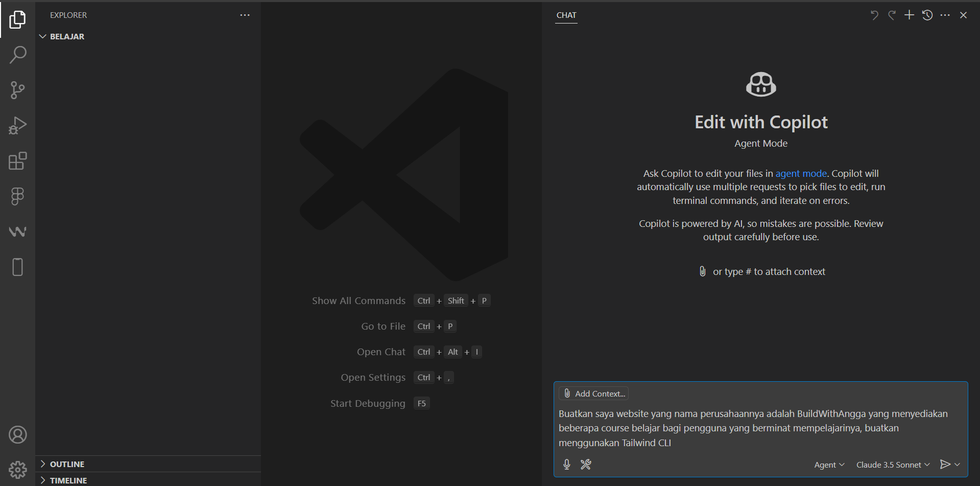This screenshot has width=980, height=486.
Task: Open the Source Control view
Action: (17, 90)
